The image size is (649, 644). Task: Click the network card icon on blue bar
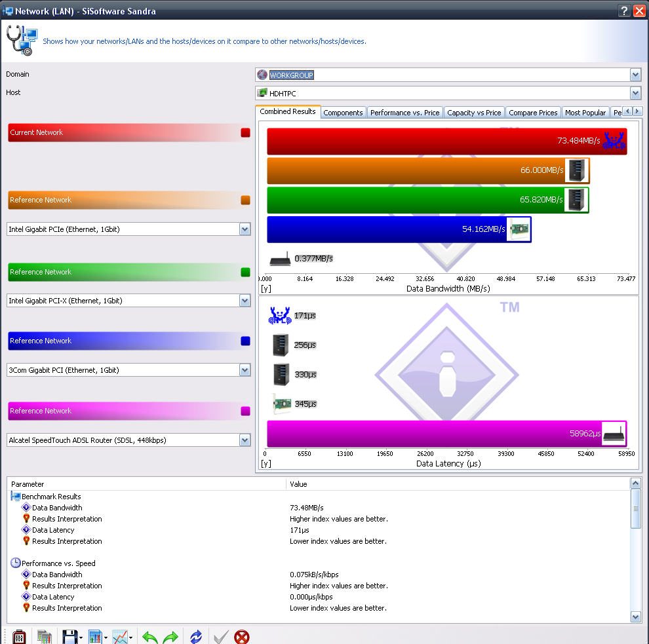(519, 229)
